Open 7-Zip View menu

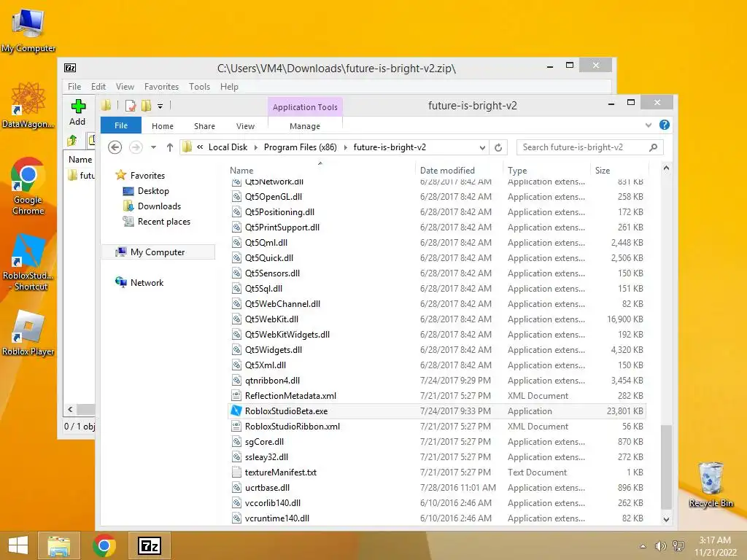pos(125,87)
